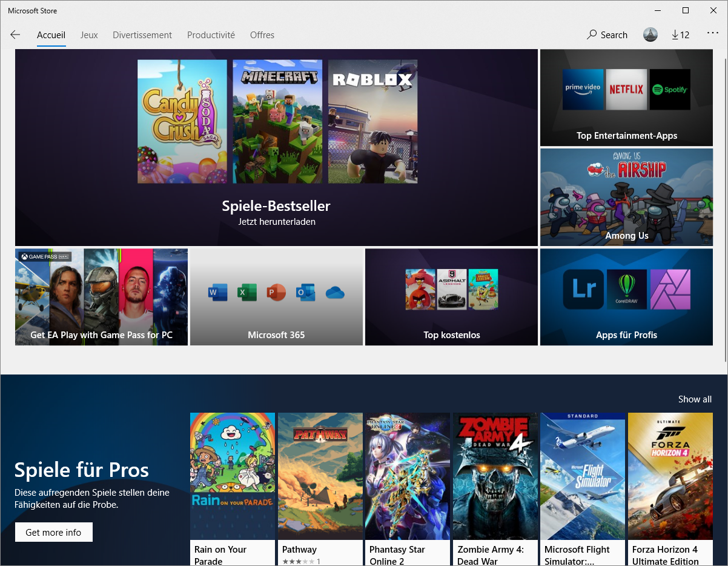Open Phantasy Star Online 2 cover
This screenshot has width=728, height=566.
click(x=408, y=476)
